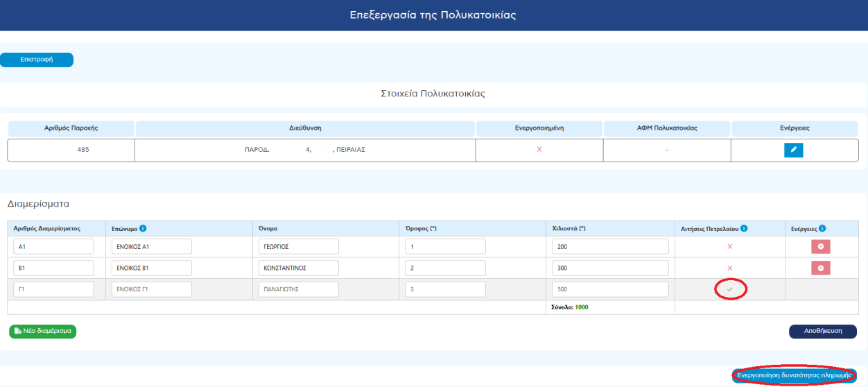Click the floor field for apartment B1

(445, 268)
